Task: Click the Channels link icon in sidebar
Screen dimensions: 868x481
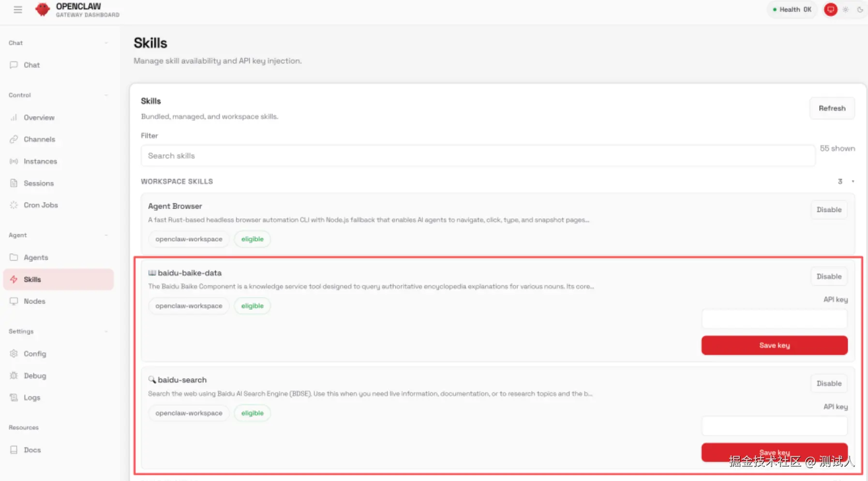Action: coord(14,139)
